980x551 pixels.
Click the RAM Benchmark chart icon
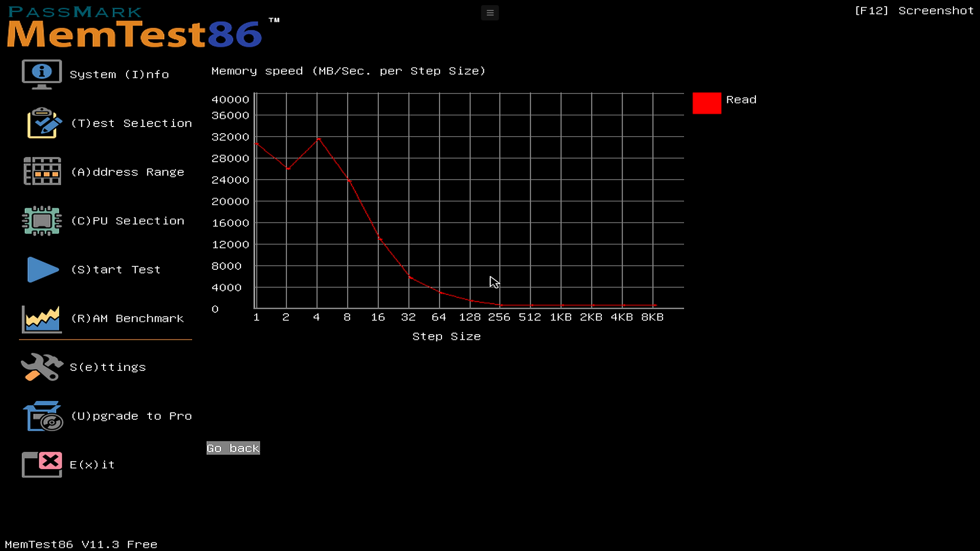pos(42,318)
